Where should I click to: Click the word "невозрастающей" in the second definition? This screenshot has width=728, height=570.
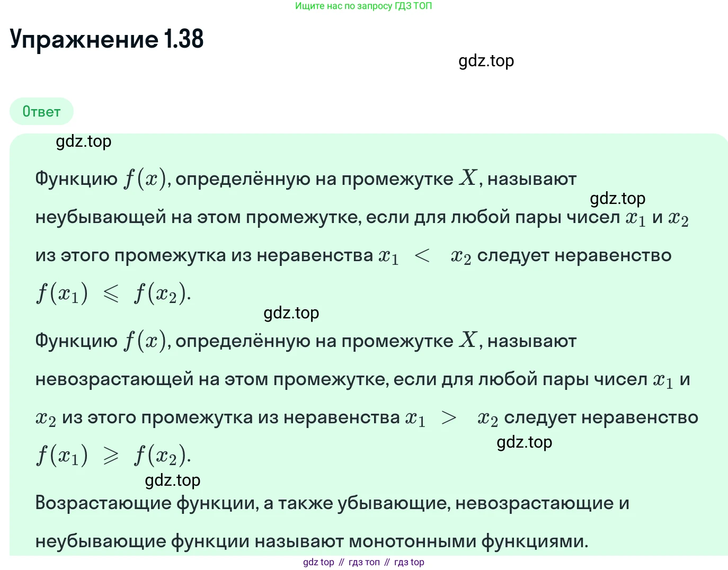point(114,380)
